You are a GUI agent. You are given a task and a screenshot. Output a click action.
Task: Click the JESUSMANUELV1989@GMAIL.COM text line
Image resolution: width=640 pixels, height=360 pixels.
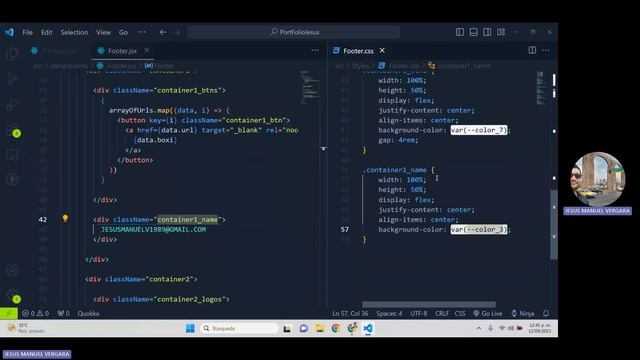[x=153, y=229]
